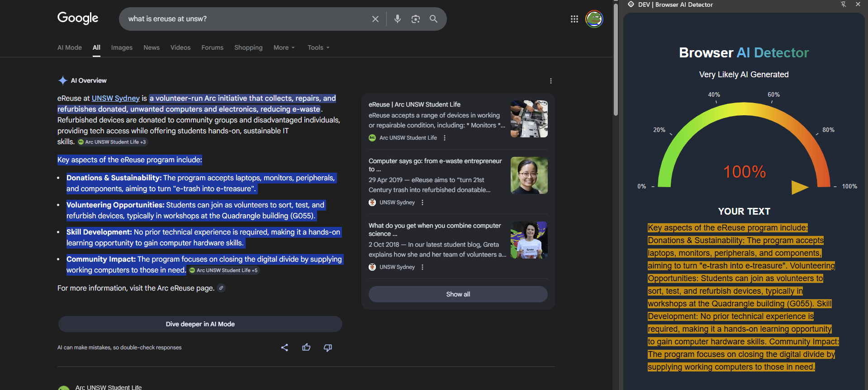Screen dimensions: 868x390
Task: Open eReuse | Arc UNSW Student Life result
Action: coord(414,104)
